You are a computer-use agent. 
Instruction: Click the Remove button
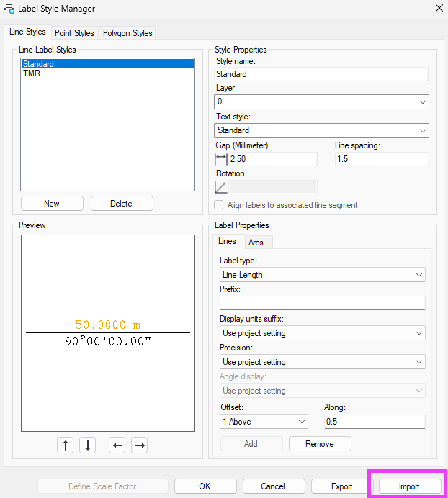(x=320, y=444)
